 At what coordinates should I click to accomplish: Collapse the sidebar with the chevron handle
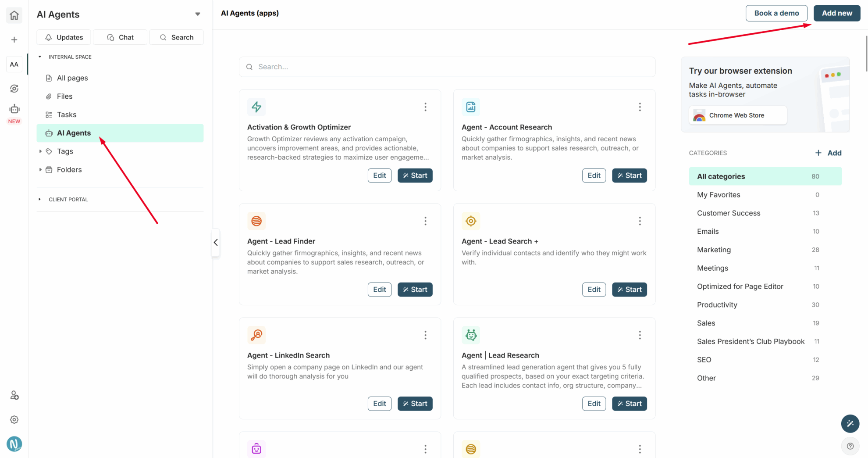216,243
